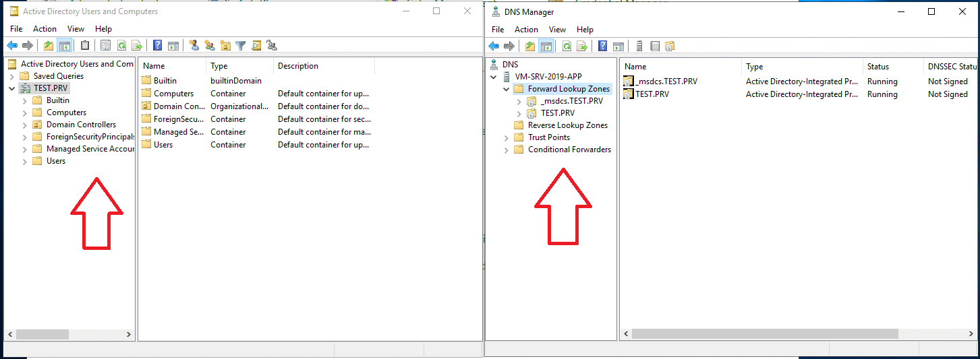Image resolution: width=980 pixels, height=359 pixels.
Task: Expand Conditional Forwarders node
Action: pyautogui.click(x=507, y=150)
